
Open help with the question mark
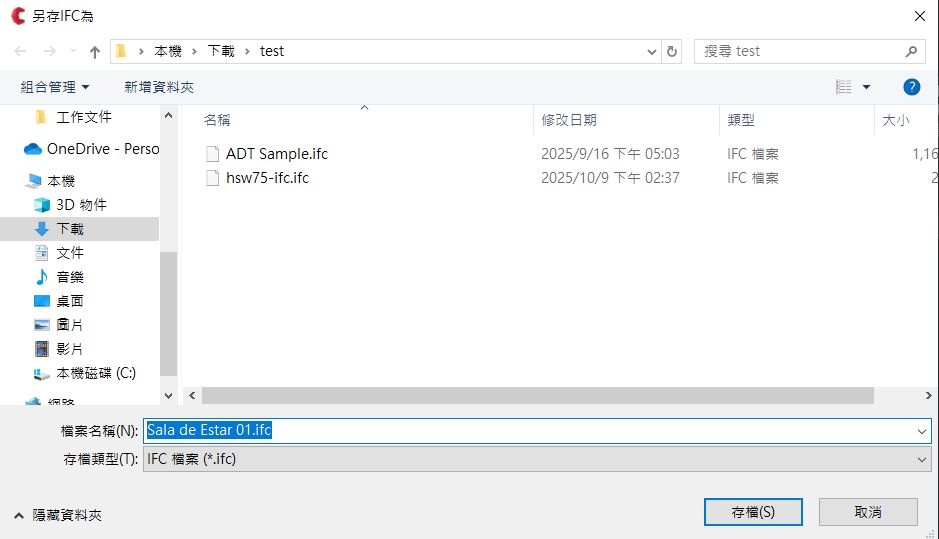coord(911,87)
